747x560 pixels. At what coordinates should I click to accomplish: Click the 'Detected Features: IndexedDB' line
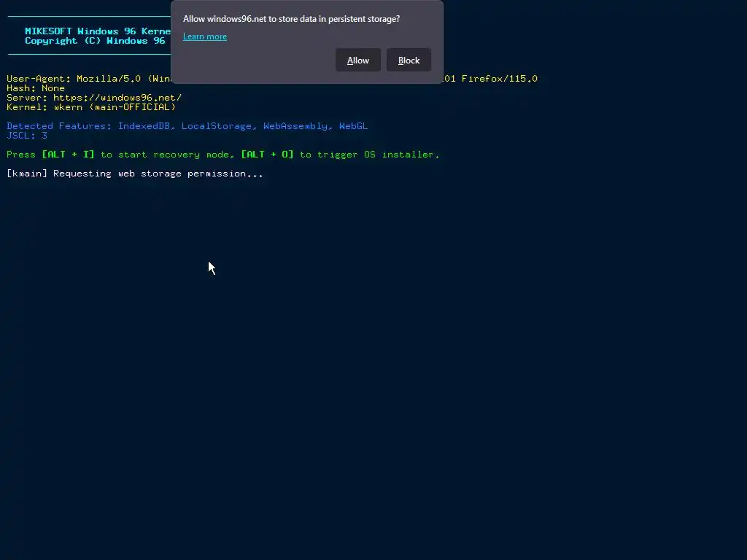tap(187, 126)
